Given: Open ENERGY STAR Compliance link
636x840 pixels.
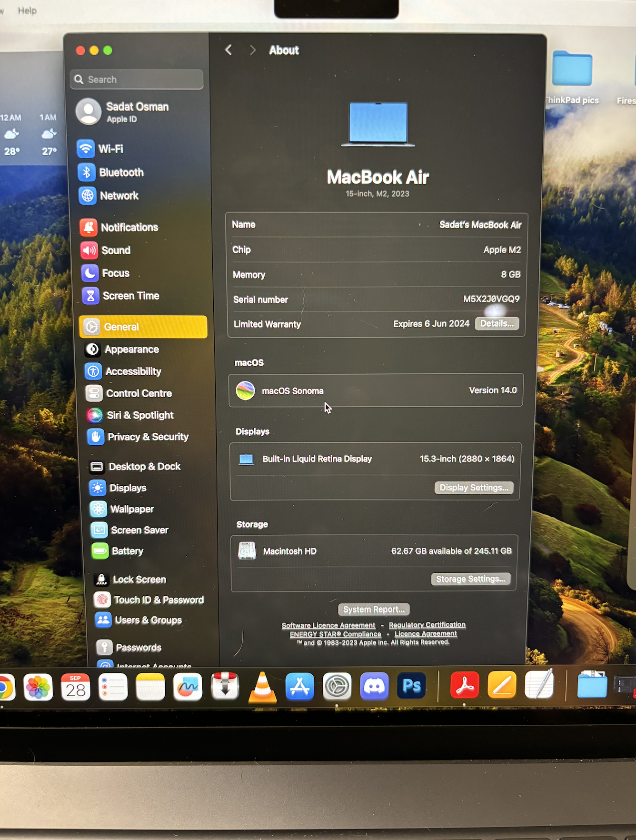Looking at the screenshot, I should (336, 634).
